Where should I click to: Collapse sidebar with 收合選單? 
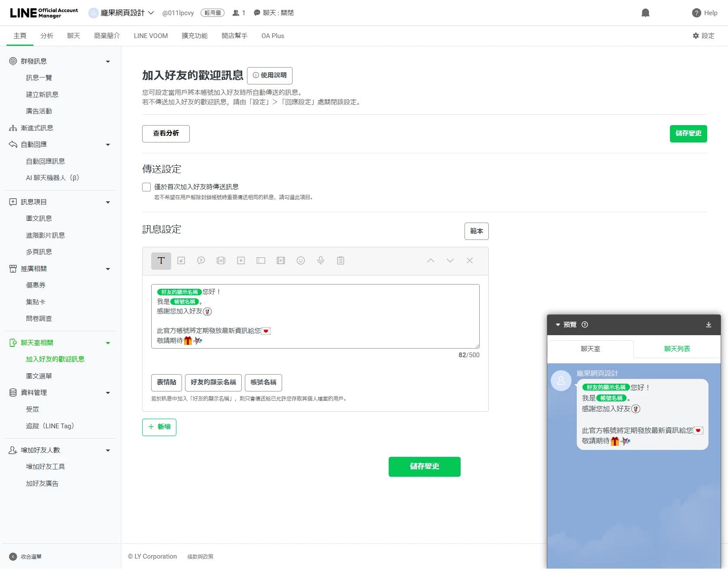(25, 557)
